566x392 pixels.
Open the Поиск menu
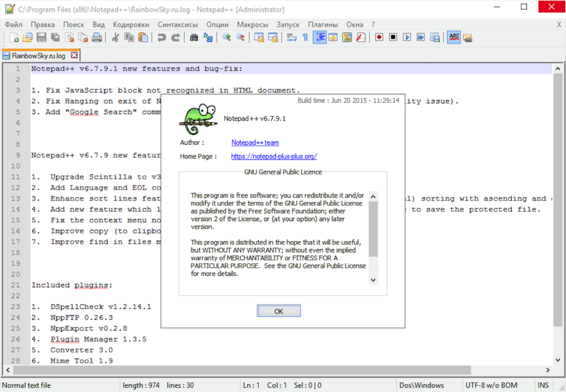tap(74, 24)
